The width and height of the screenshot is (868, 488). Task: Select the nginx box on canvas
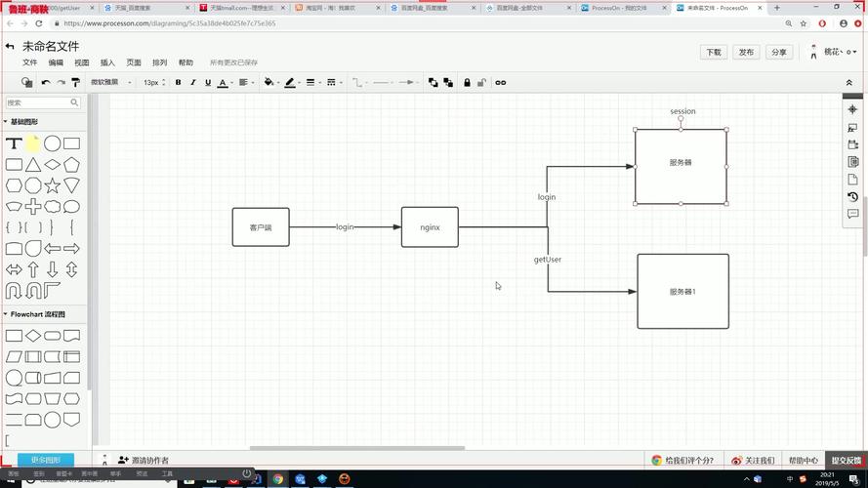(430, 226)
